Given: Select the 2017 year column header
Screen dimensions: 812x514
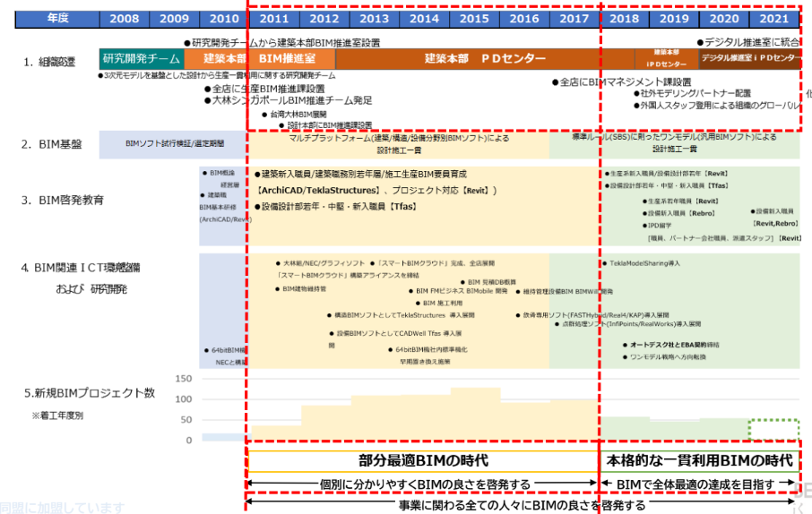Looking at the screenshot, I should [574, 19].
